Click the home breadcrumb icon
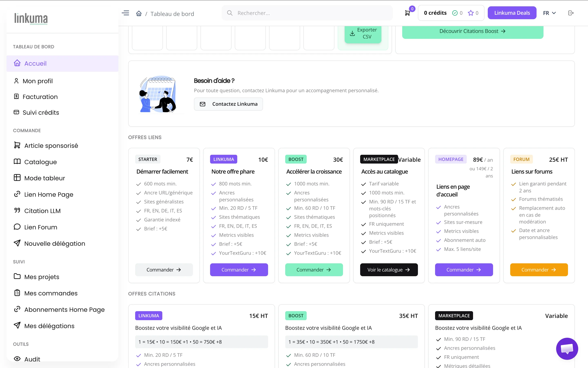 (x=139, y=13)
